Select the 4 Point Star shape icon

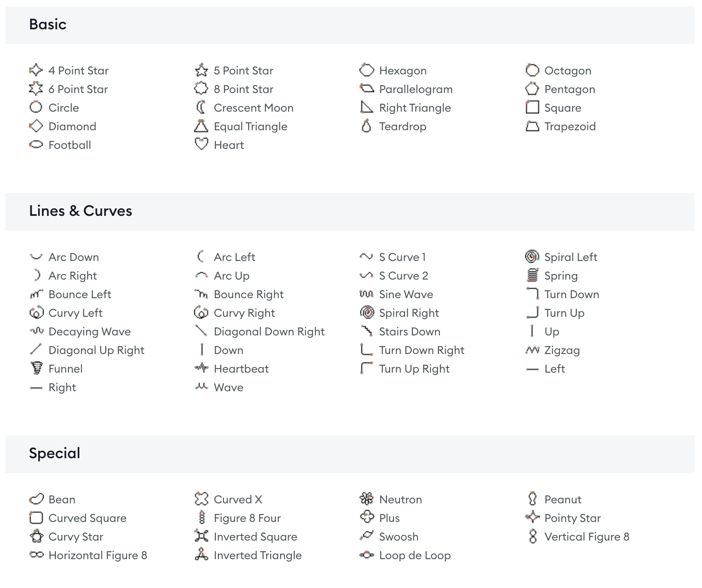click(36, 70)
